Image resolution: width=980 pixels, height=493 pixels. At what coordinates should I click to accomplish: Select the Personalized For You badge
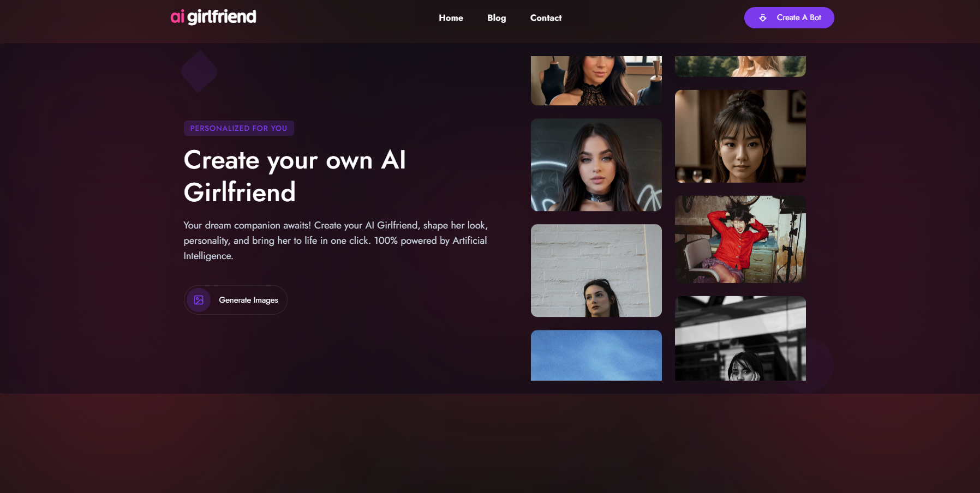pos(238,128)
